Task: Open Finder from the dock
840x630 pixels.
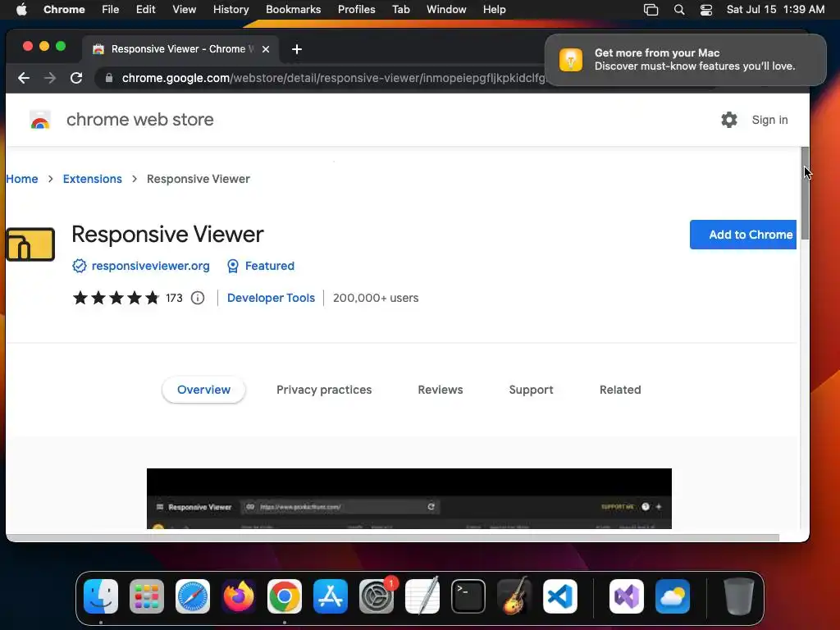Action: point(101,596)
